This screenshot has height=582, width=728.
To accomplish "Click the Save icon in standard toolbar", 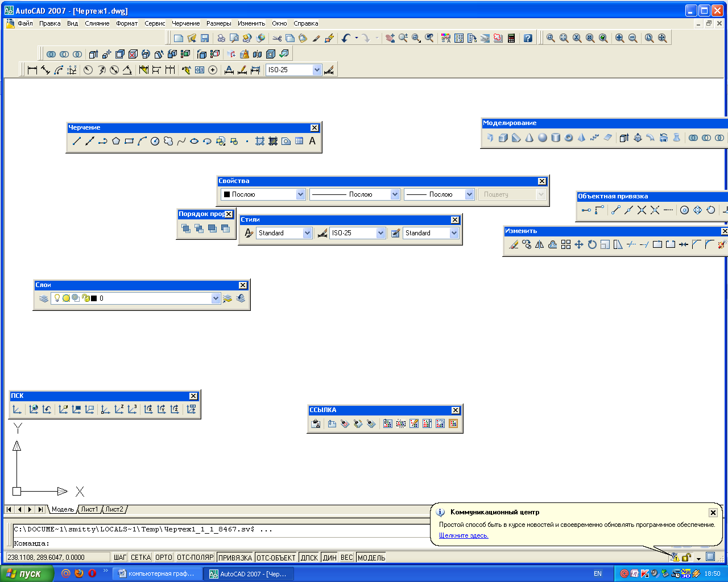I will [x=205, y=38].
